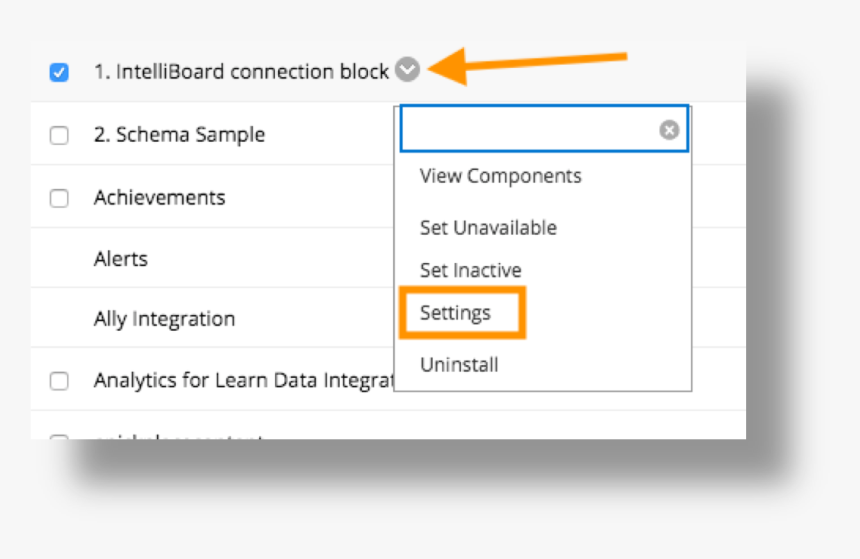The image size is (860, 559).
Task: Select Set Unavailable menu option
Action: [x=488, y=228]
